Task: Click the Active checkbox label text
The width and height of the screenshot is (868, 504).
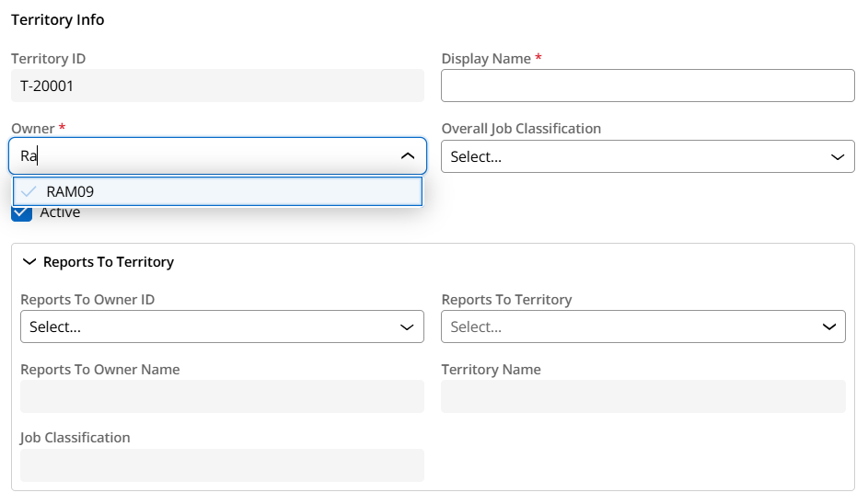Action: click(x=60, y=213)
